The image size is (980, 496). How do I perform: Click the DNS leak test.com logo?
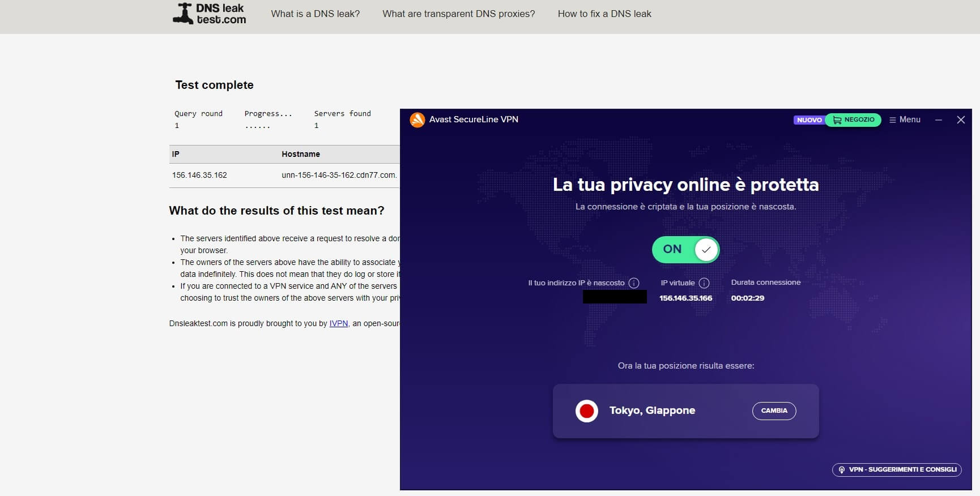click(x=209, y=14)
